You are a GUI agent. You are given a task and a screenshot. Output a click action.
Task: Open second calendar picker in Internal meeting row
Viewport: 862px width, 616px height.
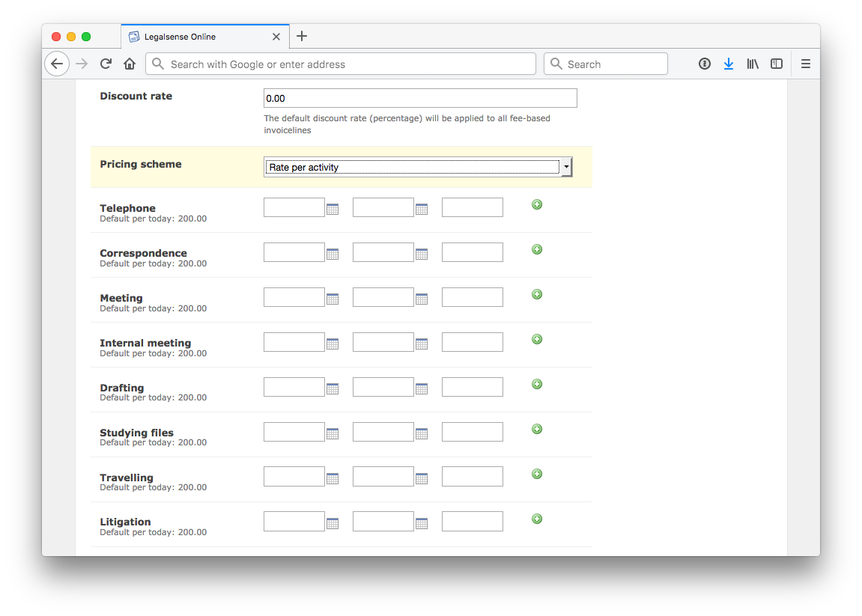421,344
